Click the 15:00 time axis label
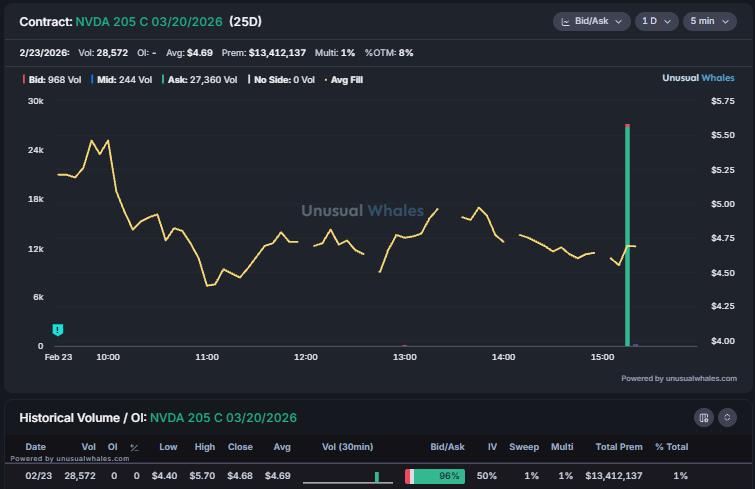755x489 pixels. click(x=602, y=357)
